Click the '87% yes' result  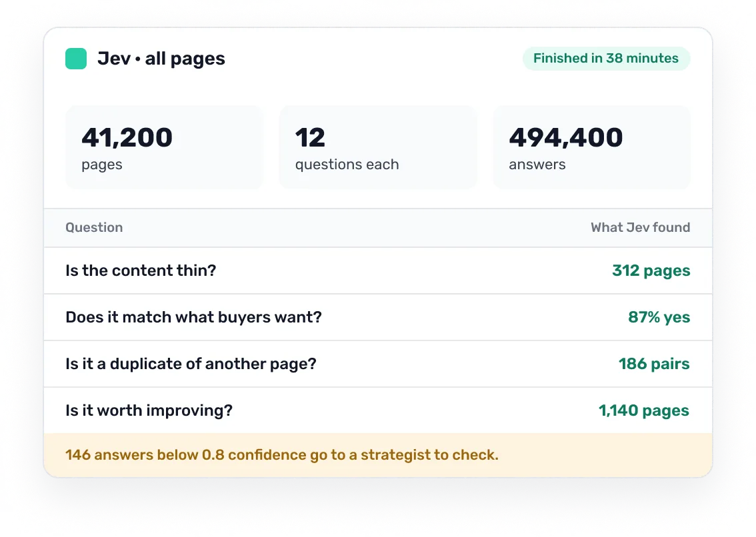659,317
